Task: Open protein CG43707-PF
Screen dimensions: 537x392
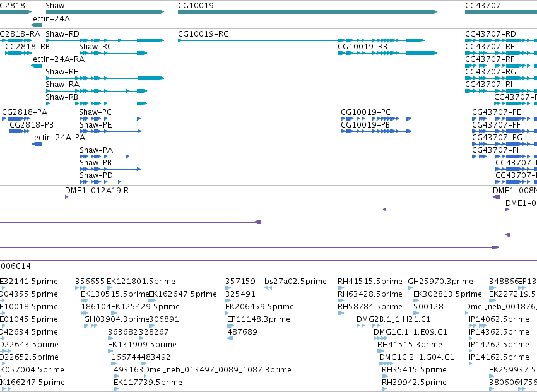Action: click(496, 125)
